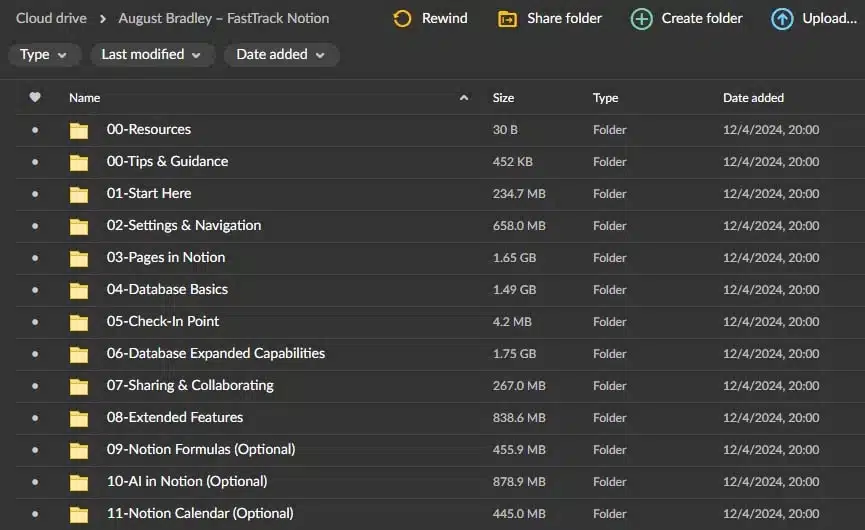Viewport: 865px width, 530px height.
Task: Open folder 03-Pages in Notion
Action: [x=165, y=257]
